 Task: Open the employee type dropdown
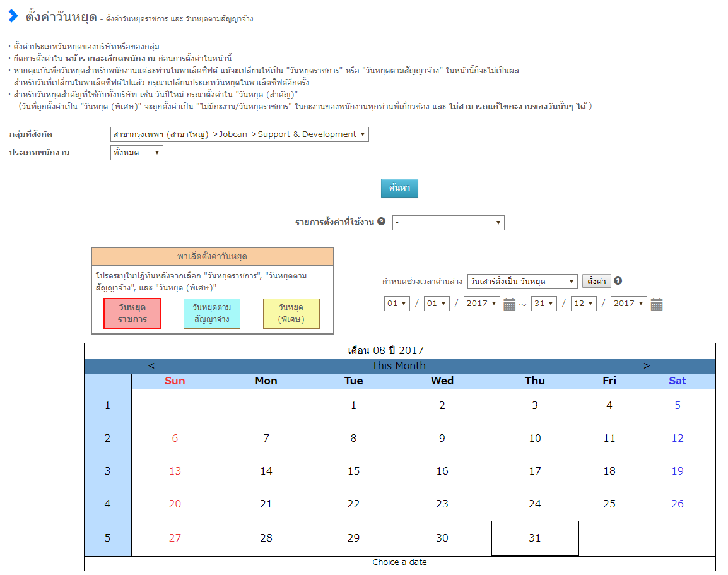tap(136, 153)
